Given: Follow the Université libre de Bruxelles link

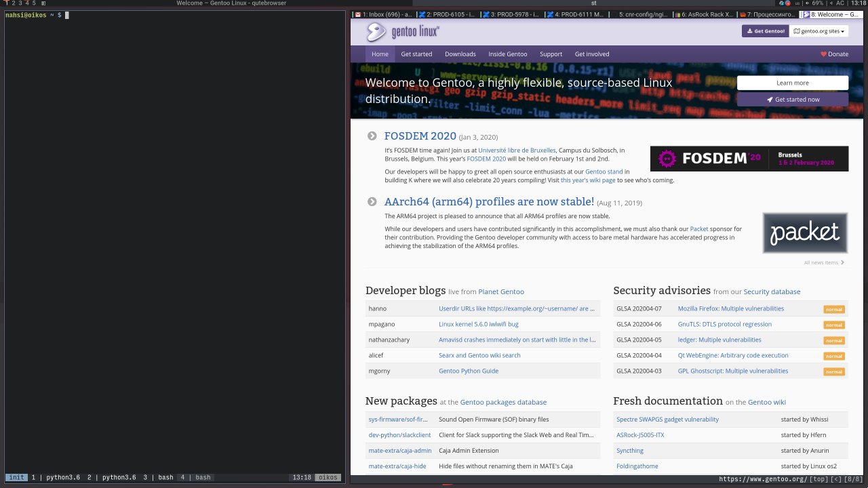Looking at the screenshot, I should [x=517, y=150].
